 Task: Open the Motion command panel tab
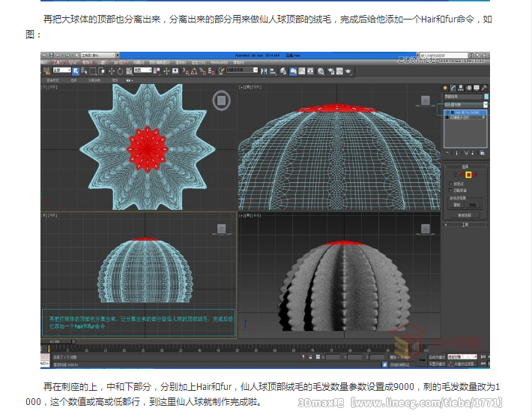pos(469,88)
